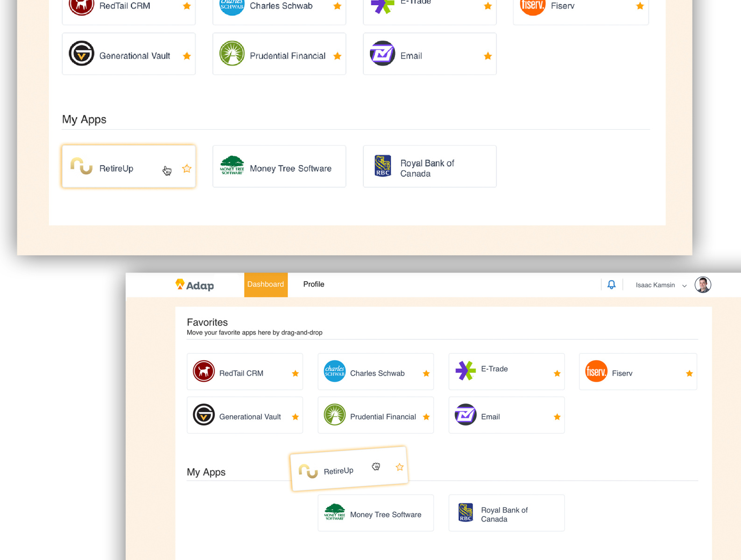This screenshot has width=741, height=560.
Task: Toggle Prudential Financial star in bottom window
Action: (426, 417)
